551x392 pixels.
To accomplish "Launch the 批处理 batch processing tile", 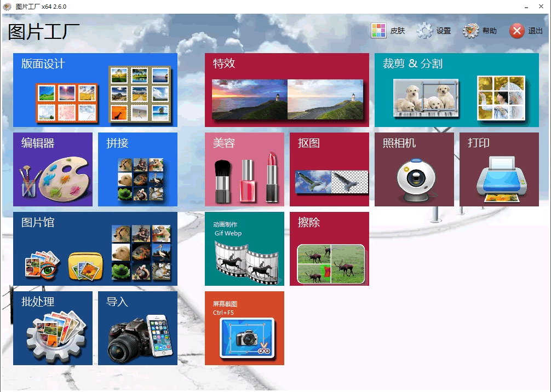I will point(53,328).
